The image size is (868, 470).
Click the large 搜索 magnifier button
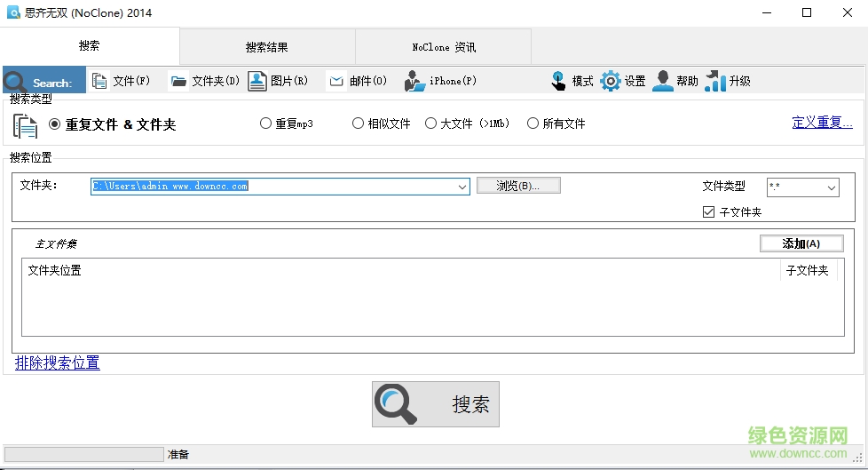click(436, 404)
